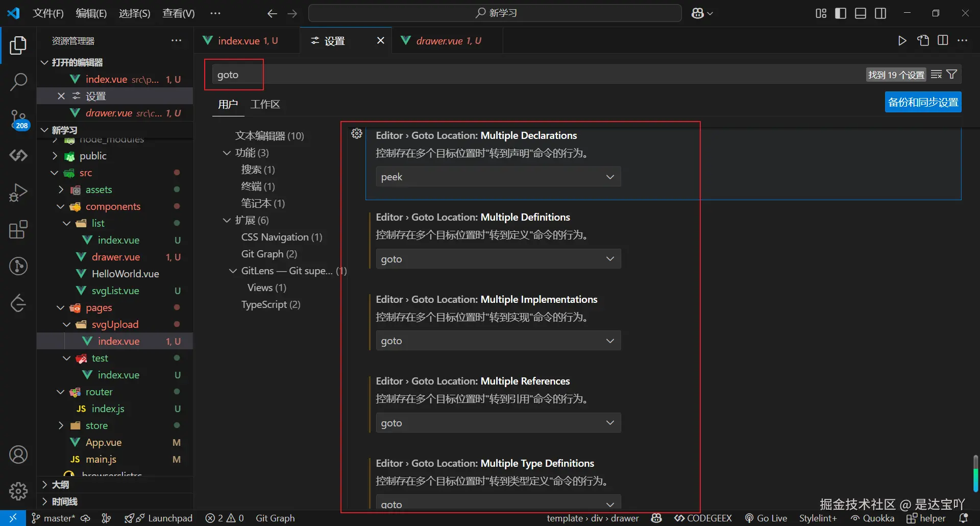Open the Extensions view
This screenshot has width=980, height=526.
pyautogui.click(x=18, y=229)
